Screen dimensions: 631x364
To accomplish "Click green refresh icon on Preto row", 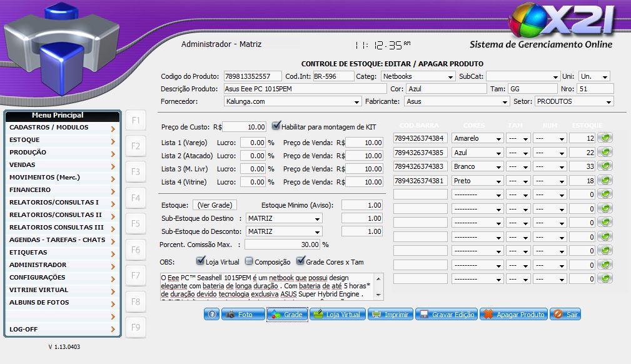I will [x=605, y=181].
